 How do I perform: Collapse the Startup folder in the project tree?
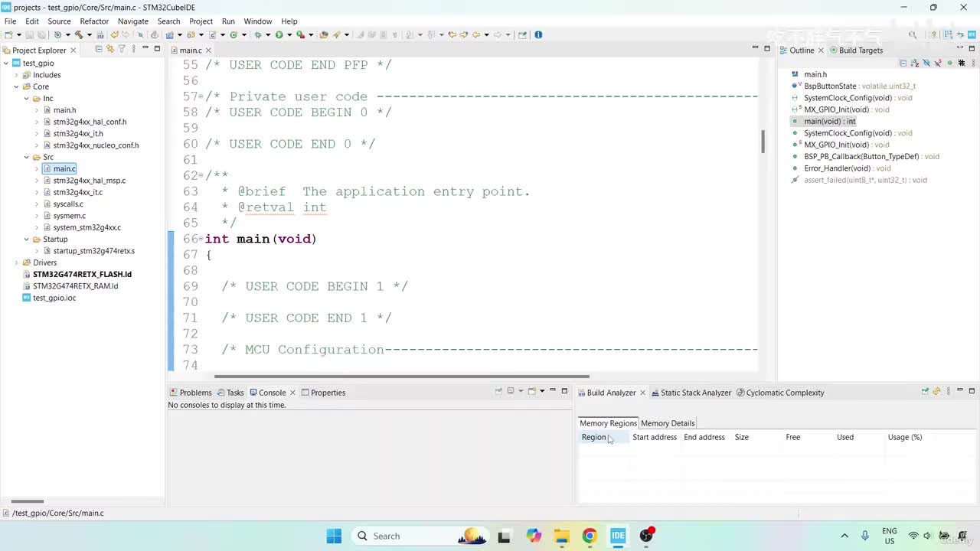26,239
